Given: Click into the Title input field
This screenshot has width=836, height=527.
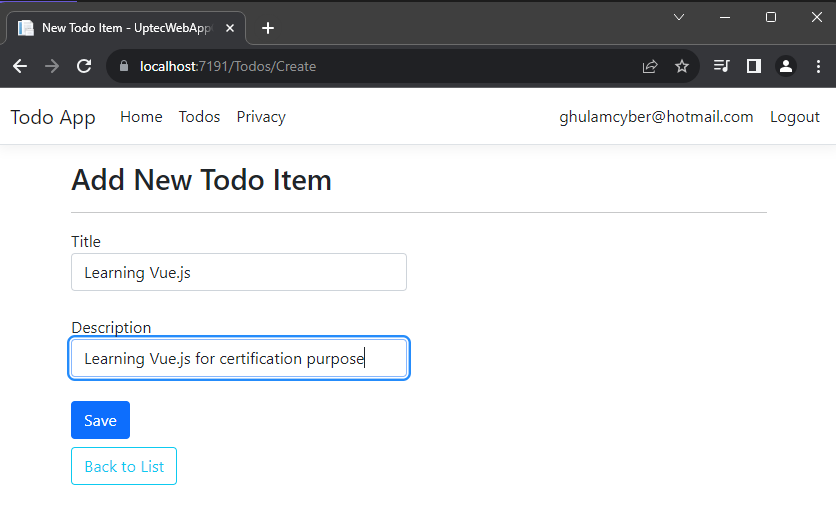Looking at the screenshot, I should [x=238, y=272].
